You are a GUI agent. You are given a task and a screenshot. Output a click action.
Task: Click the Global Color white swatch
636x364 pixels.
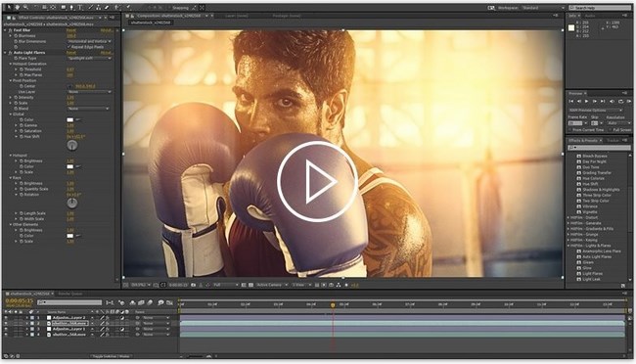[69, 119]
